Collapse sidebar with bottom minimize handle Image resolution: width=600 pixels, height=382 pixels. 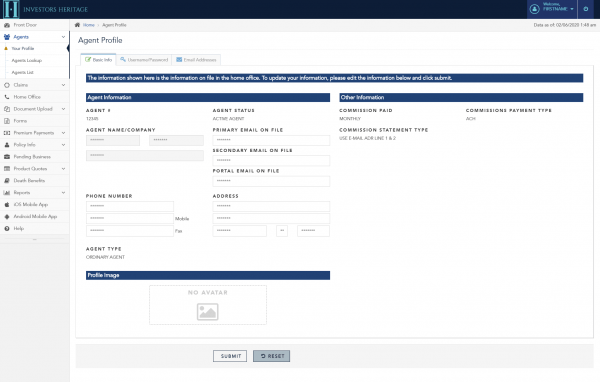pyautogui.click(x=34, y=240)
